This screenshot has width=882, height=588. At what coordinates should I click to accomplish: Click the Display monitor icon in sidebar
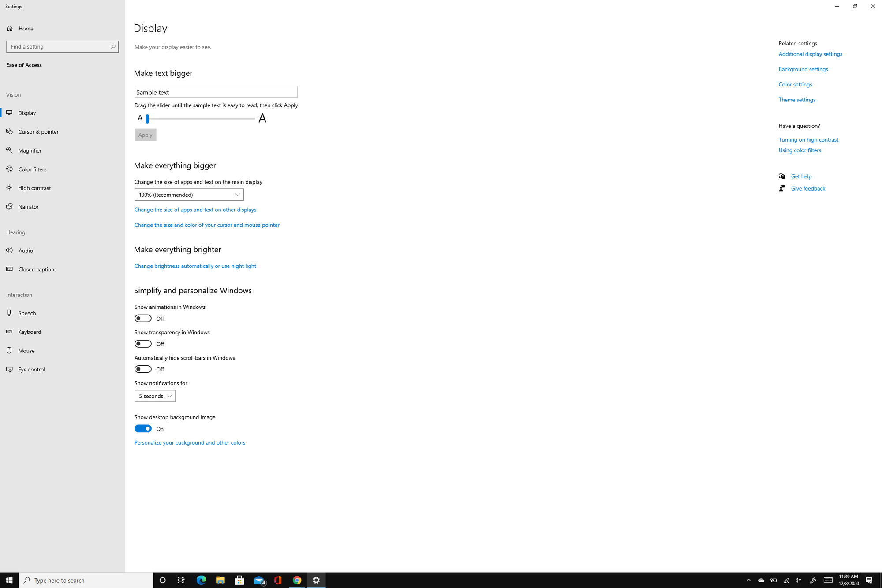point(9,112)
